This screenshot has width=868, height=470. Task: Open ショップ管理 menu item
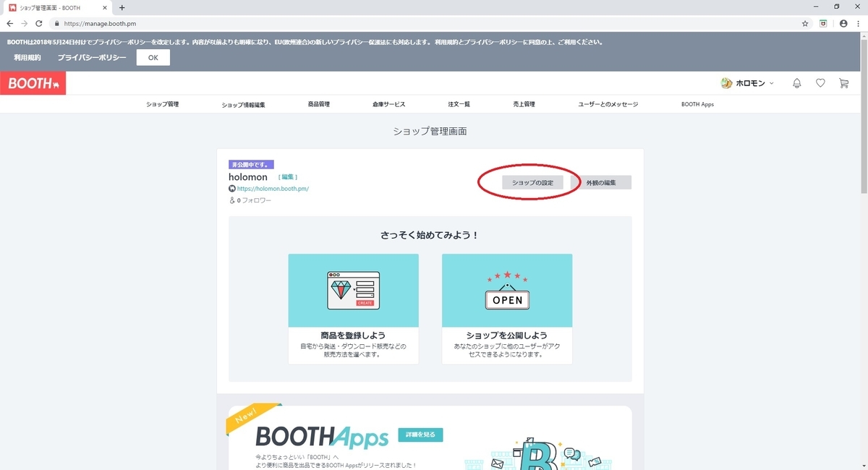point(162,105)
